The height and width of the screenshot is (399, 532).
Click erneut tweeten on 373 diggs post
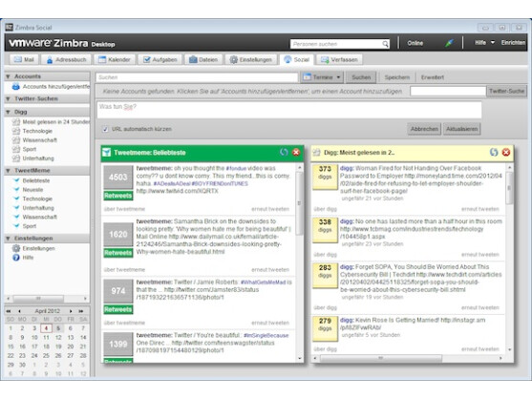tap(479, 209)
